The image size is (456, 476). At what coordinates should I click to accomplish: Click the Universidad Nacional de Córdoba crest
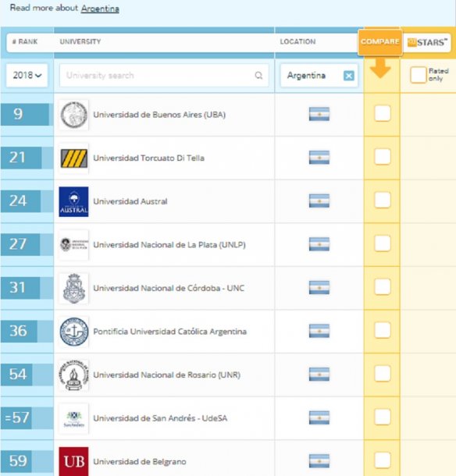[74, 288]
